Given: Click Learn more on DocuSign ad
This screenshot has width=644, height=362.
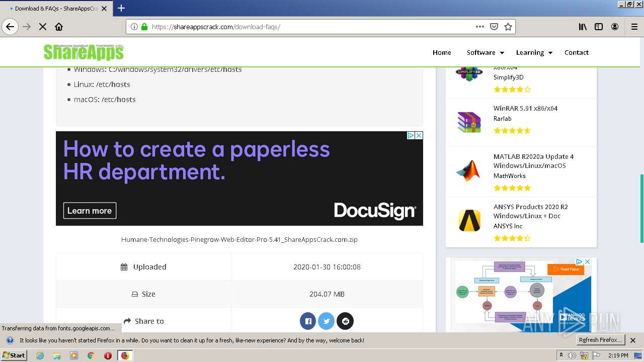Looking at the screenshot, I should coord(90,211).
